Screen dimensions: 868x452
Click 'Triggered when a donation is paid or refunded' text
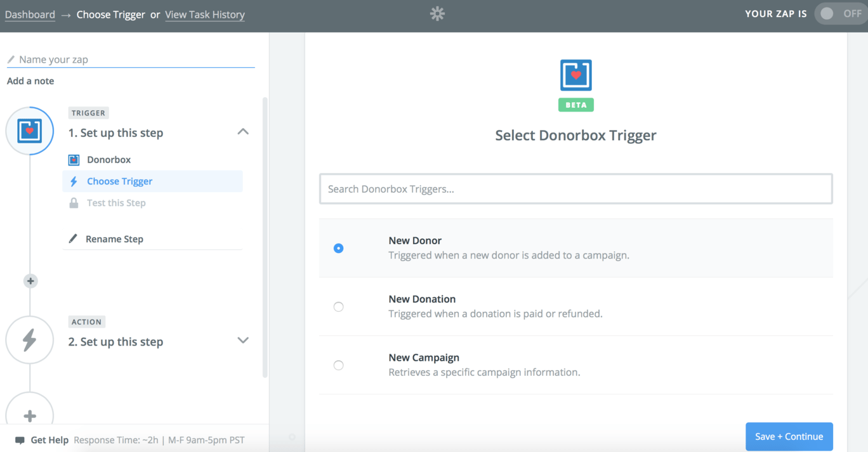[496, 314]
